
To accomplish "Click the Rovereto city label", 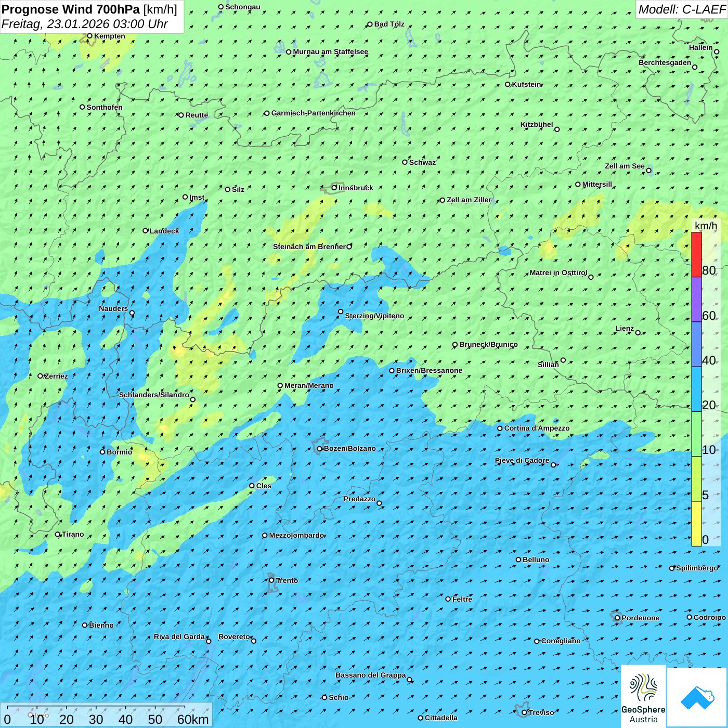I will (234, 636).
